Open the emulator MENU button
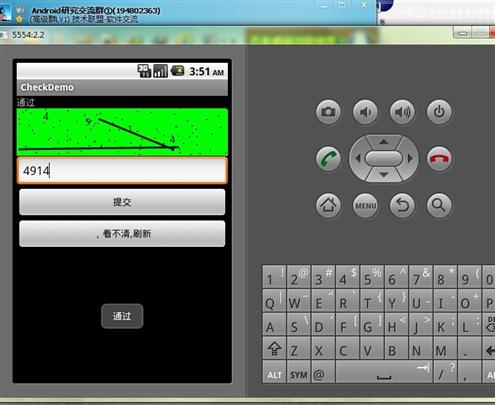The image size is (495, 405). [365, 205]
